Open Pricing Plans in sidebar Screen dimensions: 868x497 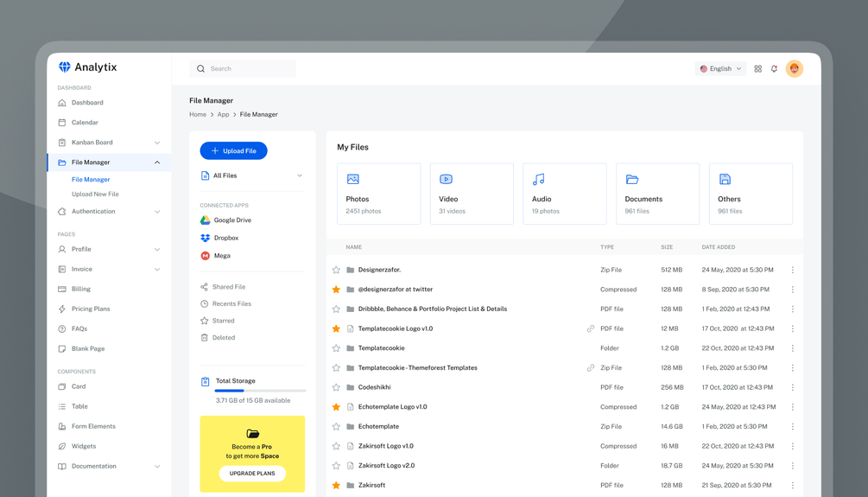click(x=84, y=309)
